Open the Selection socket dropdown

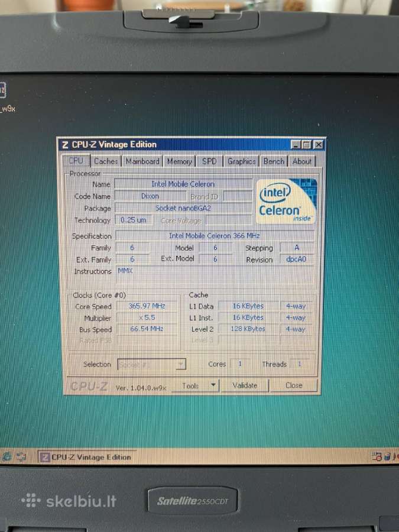[152, 364]
